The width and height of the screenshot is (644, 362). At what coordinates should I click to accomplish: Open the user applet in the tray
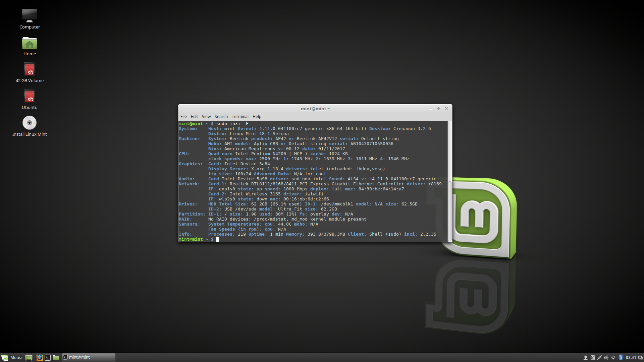point(586,358)
